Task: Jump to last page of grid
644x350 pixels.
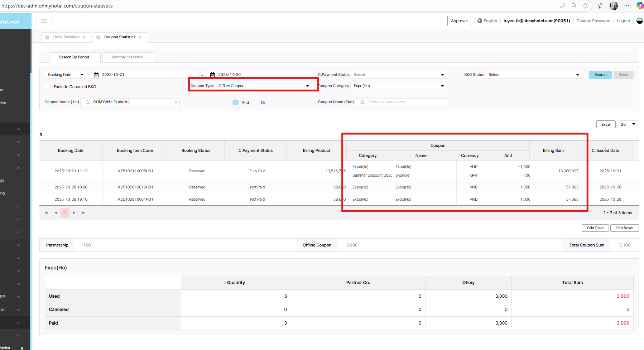Action: click(83, 213)
